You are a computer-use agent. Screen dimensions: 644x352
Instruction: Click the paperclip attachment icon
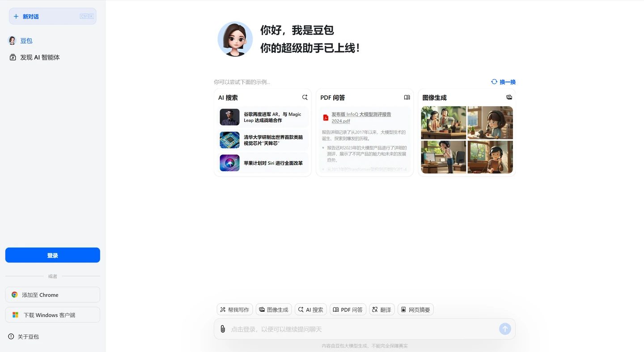click(223, 328)
